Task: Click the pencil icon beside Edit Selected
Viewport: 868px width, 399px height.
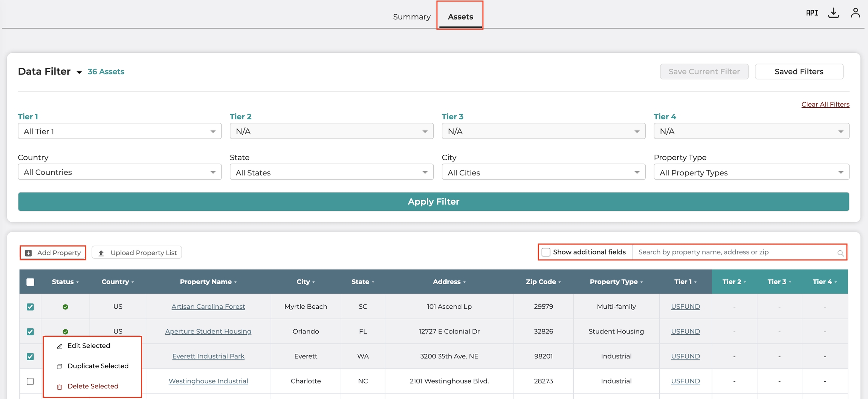Action: (x=60, y=346)
